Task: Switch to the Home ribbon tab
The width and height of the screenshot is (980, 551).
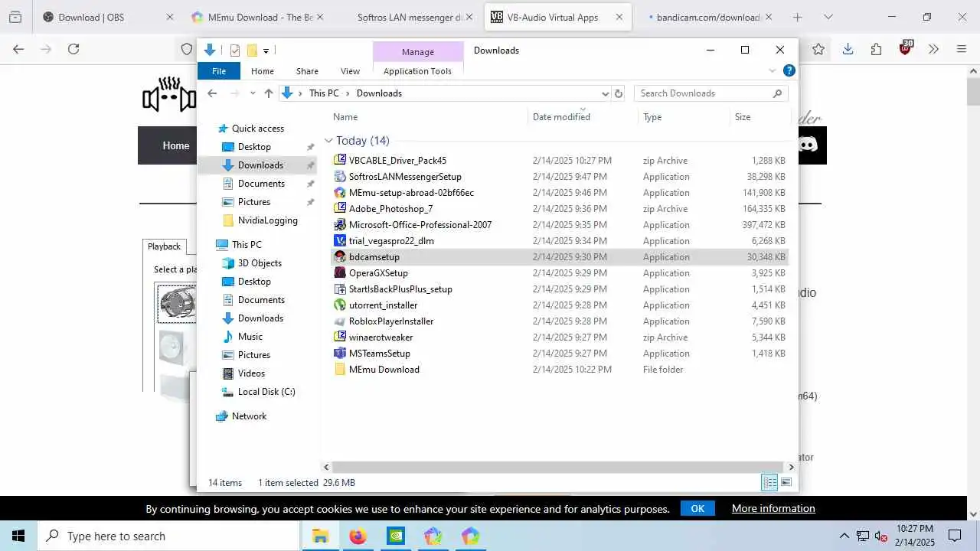Action: pos(263,71)
